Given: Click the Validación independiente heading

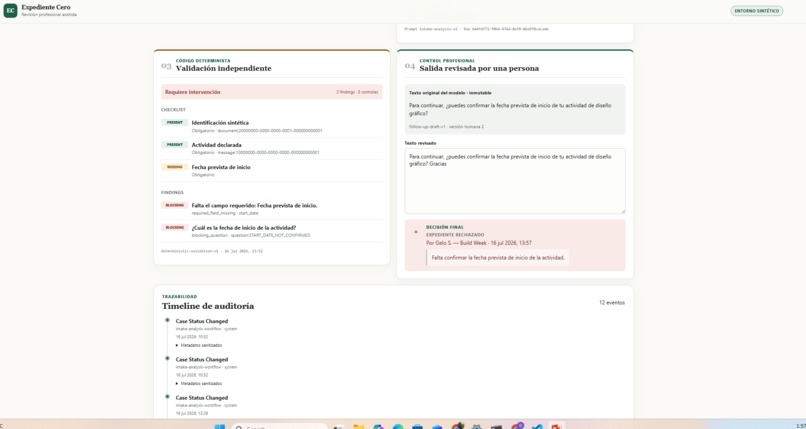Looking at the screenshot, I should click(x=224, y=68).
